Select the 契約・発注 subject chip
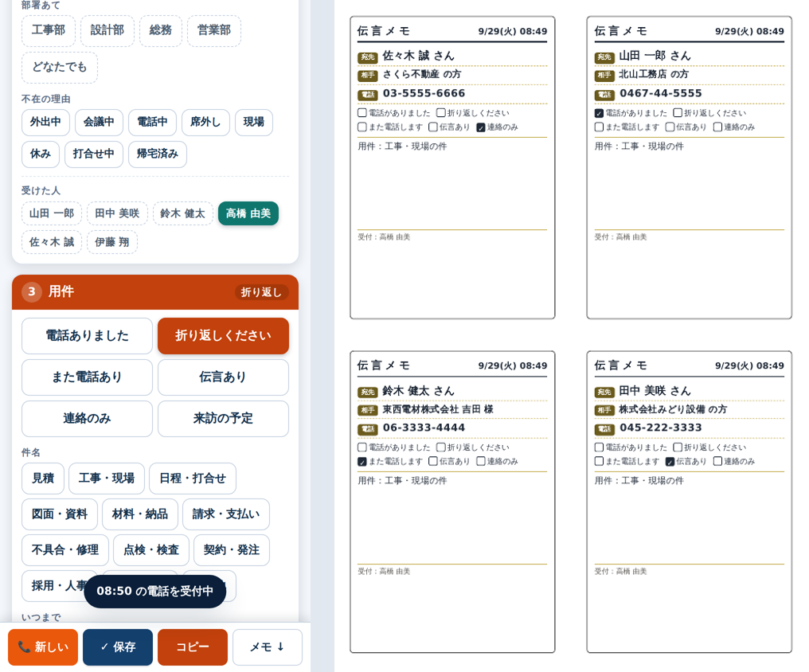This screenshot has height=672, width=809. tap(232, 550)
